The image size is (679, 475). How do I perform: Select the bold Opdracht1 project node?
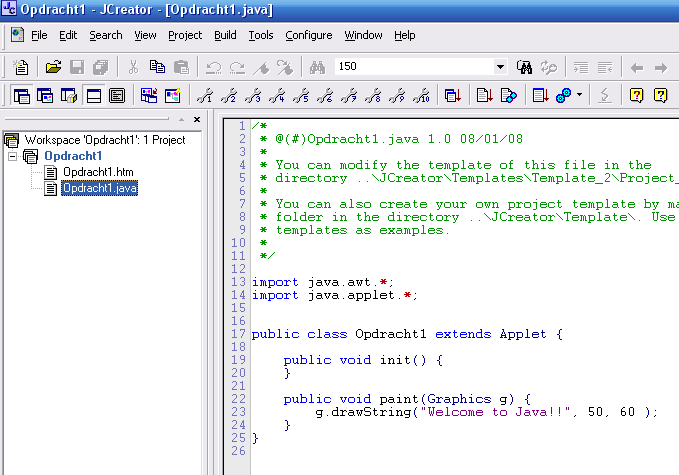pyautogui.click(x=73, y=156)
